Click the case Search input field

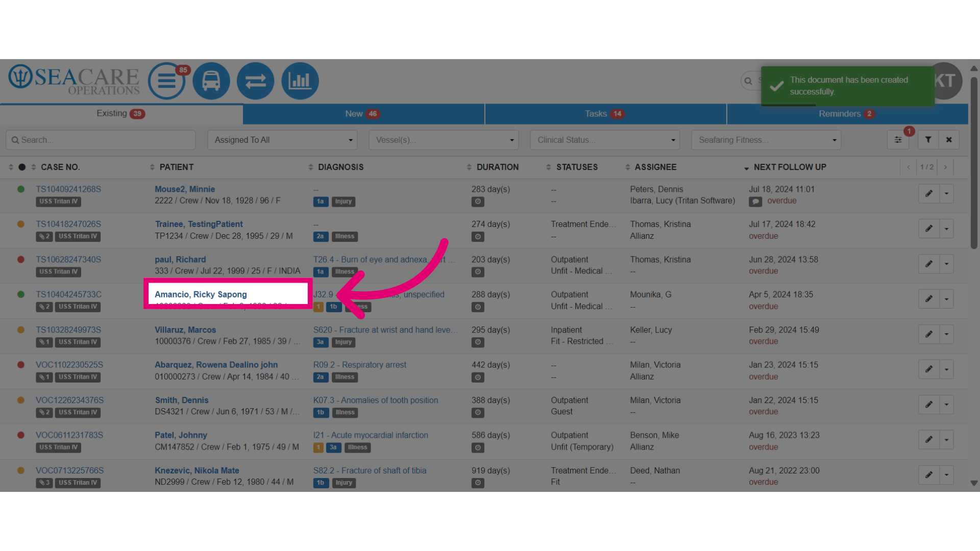tap(101, 140)
